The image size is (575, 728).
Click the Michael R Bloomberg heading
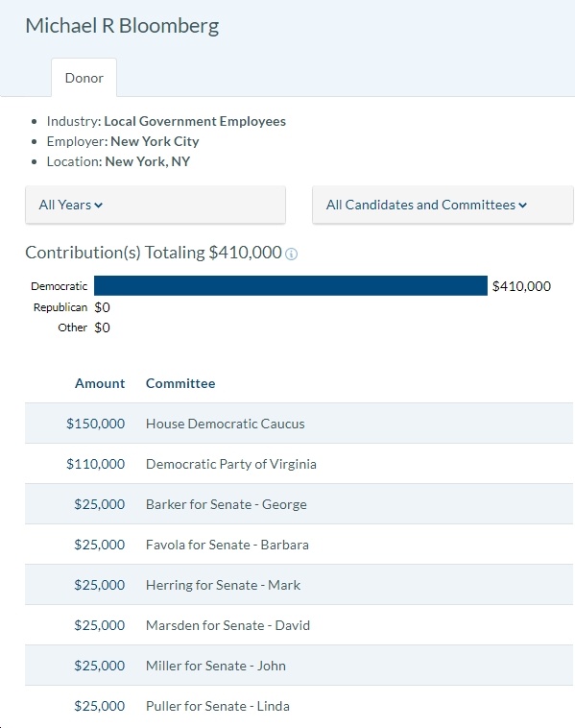pyautogui.click(x=122, y=26)
